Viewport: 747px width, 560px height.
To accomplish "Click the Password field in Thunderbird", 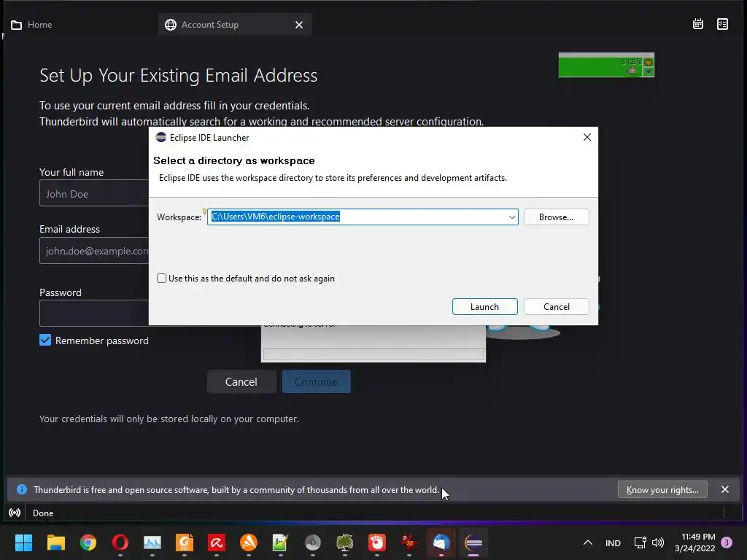I will [94, 313].
